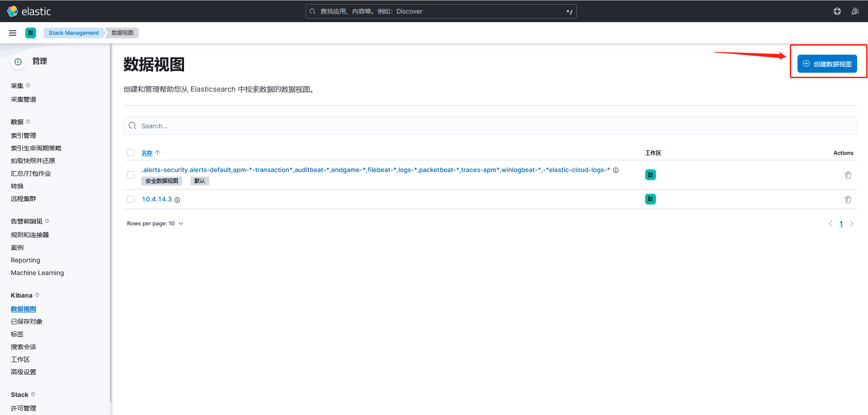The width and height of the screenshot is (868, 415).
Task: Open the help menu icon
Action: pyautogui.click(x=837, y=11)
